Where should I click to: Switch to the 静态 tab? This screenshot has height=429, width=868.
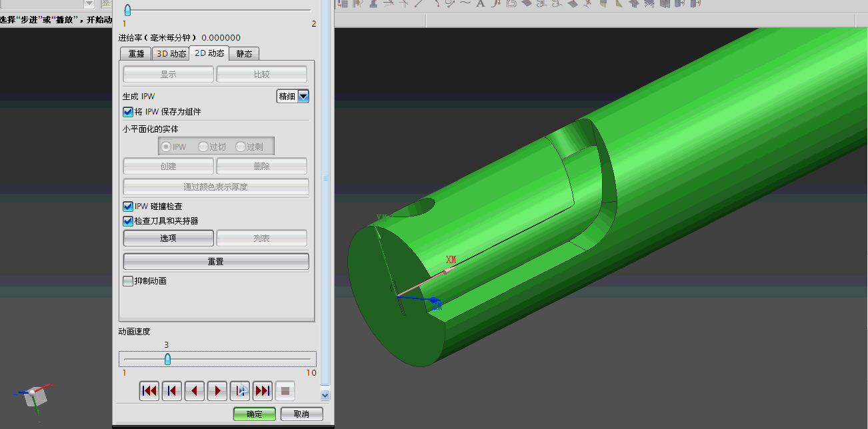coord(244,54)
